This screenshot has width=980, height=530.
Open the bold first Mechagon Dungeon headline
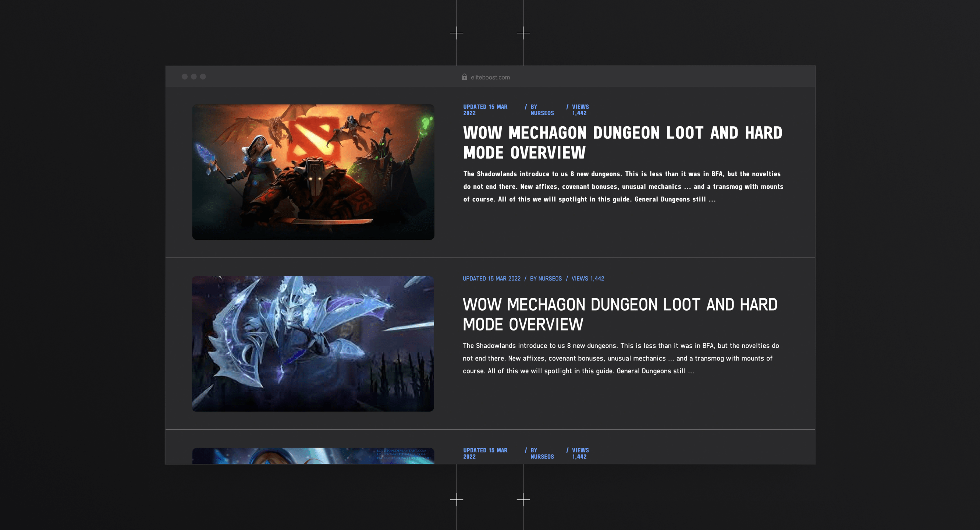622,143
